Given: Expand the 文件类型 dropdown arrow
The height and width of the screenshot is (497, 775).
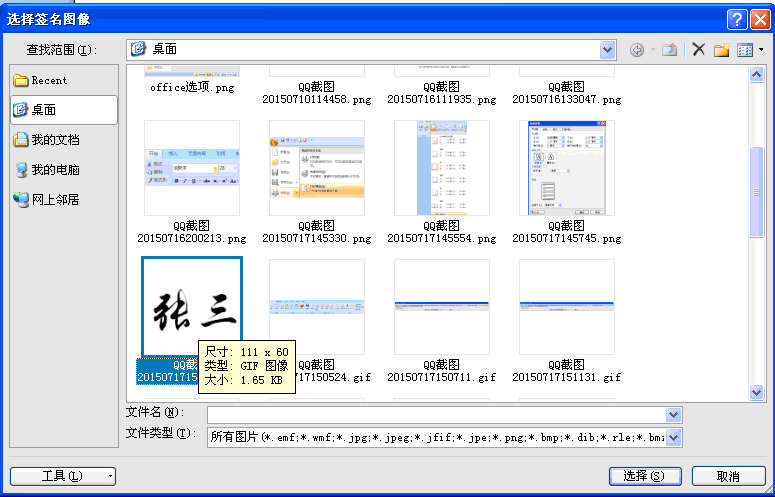Looking at the screenshot, I should [x=674, y=437].
